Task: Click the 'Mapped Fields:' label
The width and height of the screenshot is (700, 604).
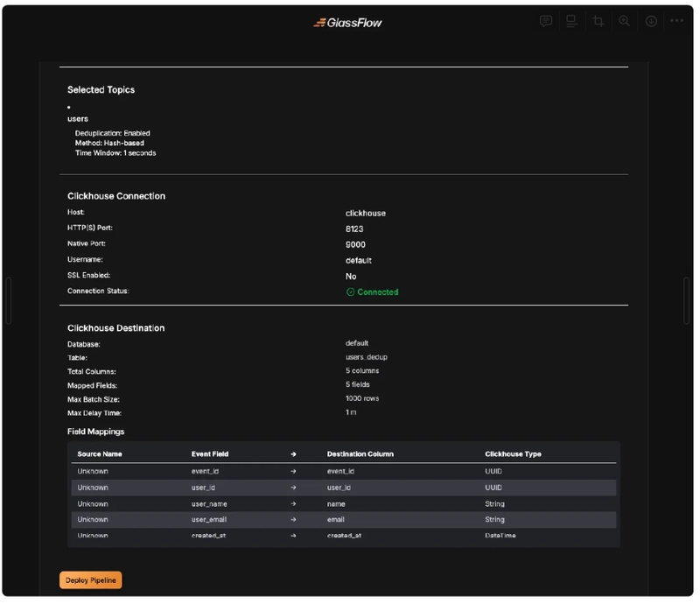Action: (92, 385)
